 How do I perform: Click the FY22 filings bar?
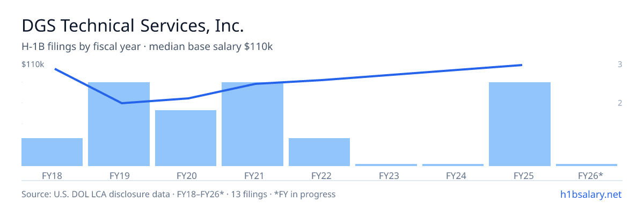coord(319,152)
